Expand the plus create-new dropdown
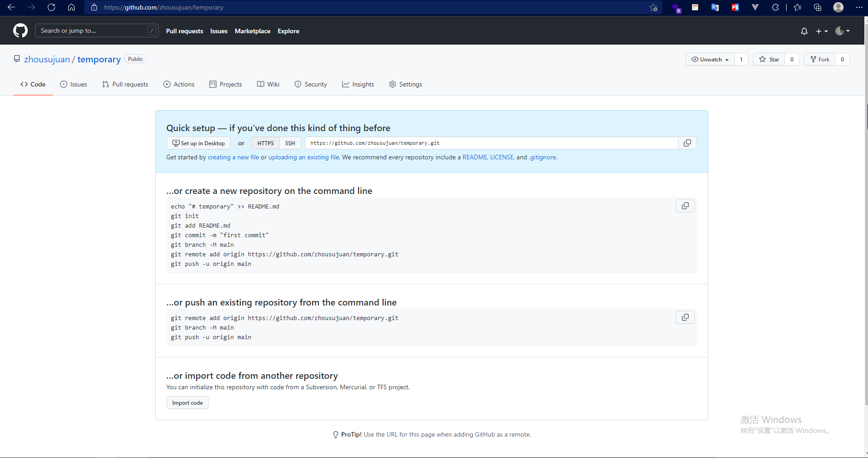868x458 pixels. tap(822, 31)
